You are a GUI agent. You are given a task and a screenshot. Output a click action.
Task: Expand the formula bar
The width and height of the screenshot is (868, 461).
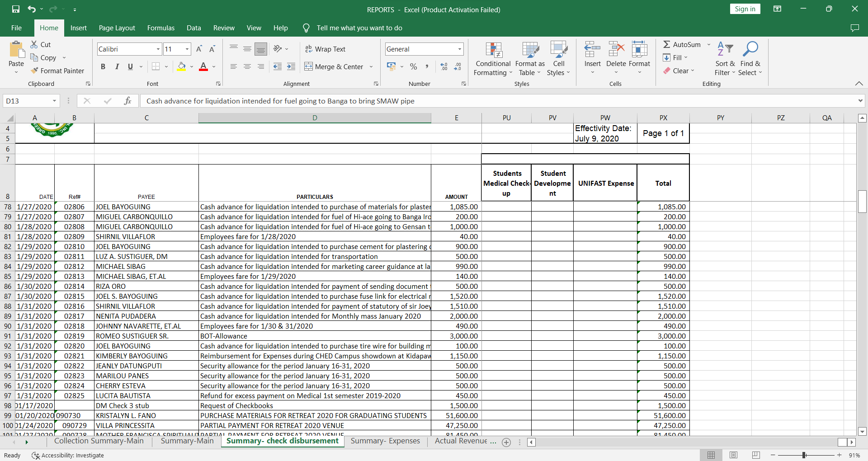point(860,101)
